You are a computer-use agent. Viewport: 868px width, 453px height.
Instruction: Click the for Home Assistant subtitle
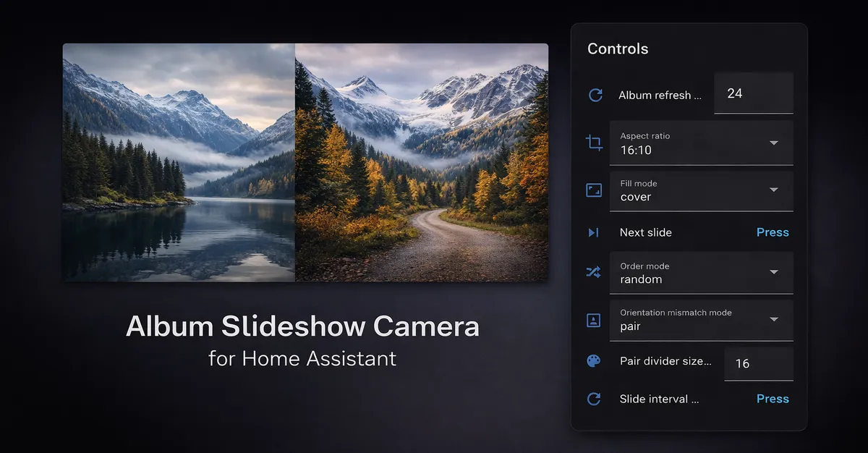(x=302, y=358)
